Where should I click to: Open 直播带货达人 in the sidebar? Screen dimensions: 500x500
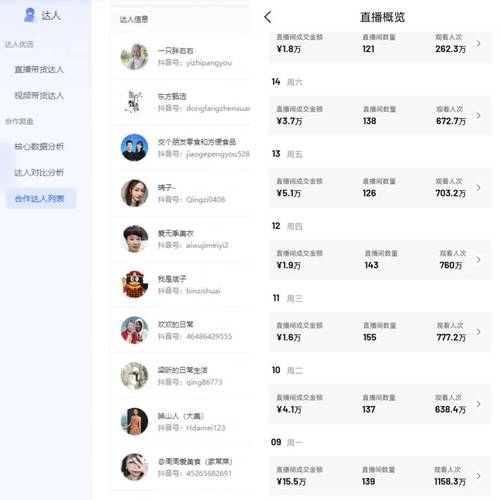(39, 69)
